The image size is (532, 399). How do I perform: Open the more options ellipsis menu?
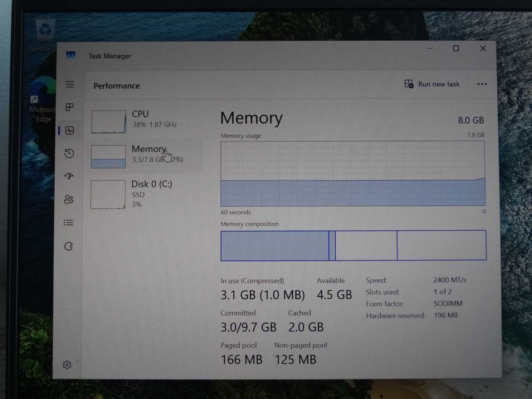[x=482, y=84]
